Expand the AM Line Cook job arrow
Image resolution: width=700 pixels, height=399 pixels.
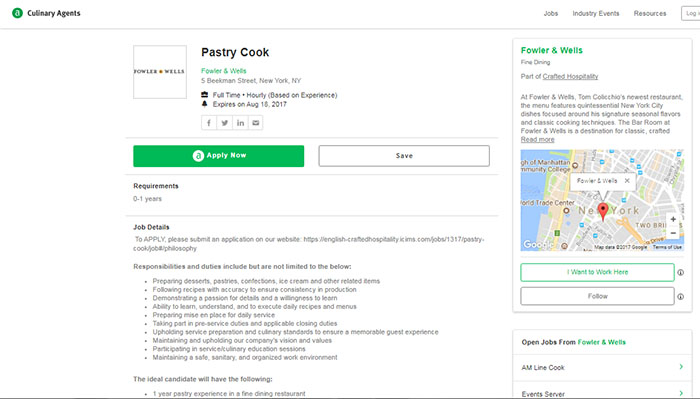coord(681,367)
